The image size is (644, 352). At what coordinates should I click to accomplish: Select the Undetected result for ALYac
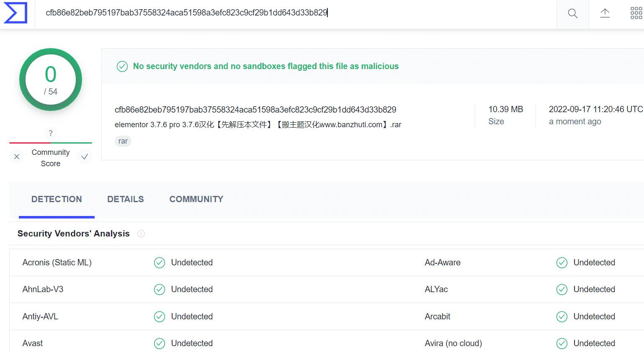tap(594, 289)
